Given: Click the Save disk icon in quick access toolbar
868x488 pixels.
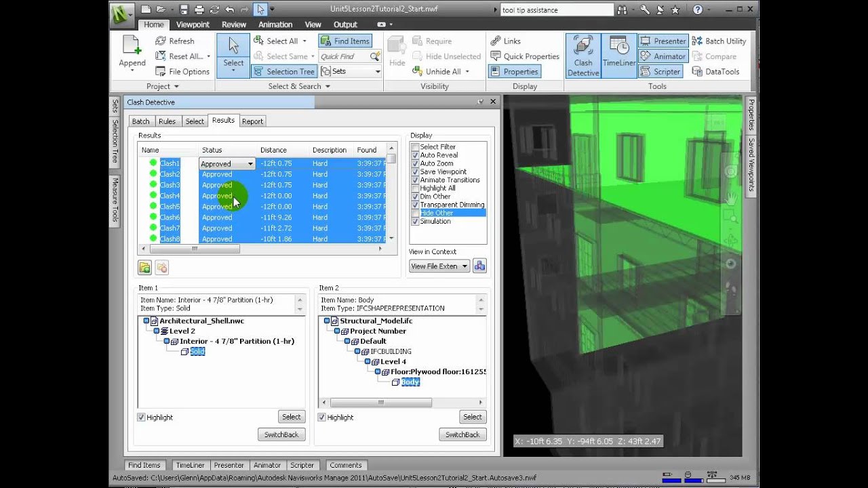Looking at the screenshot, I should 184,9.
